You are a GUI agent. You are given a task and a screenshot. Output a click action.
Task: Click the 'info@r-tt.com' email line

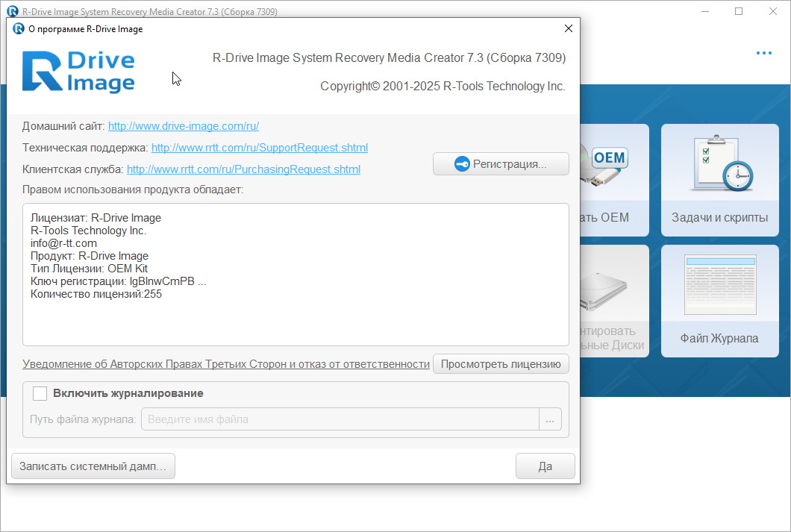pyautogui.click(x=63, y=243)
